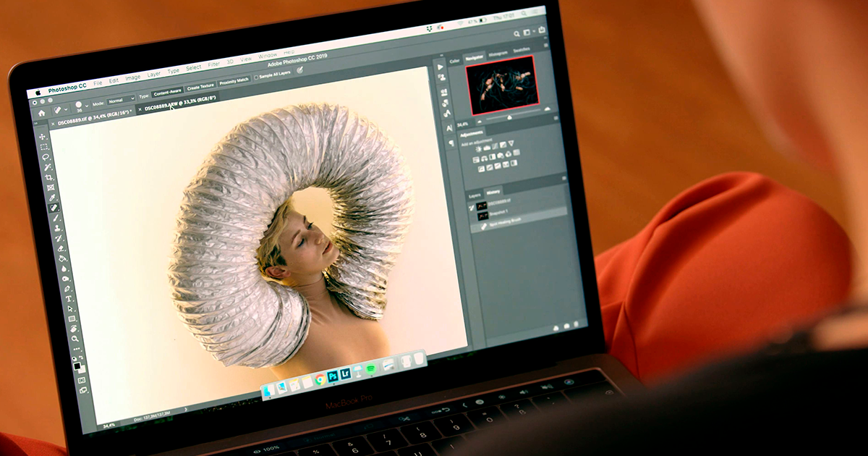Open the Window menu

[268, 55]
